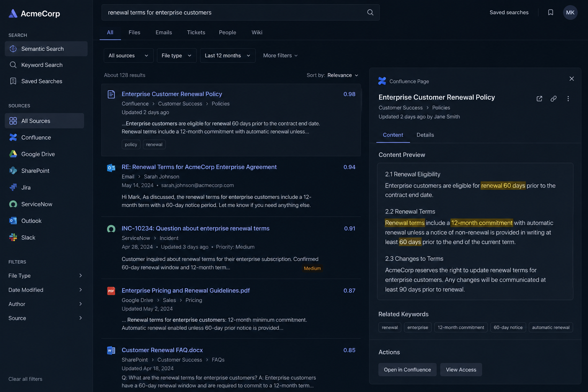Click the search magnifier icon in search bar
This screenshot has width=588, height=392.
point(370,12)
